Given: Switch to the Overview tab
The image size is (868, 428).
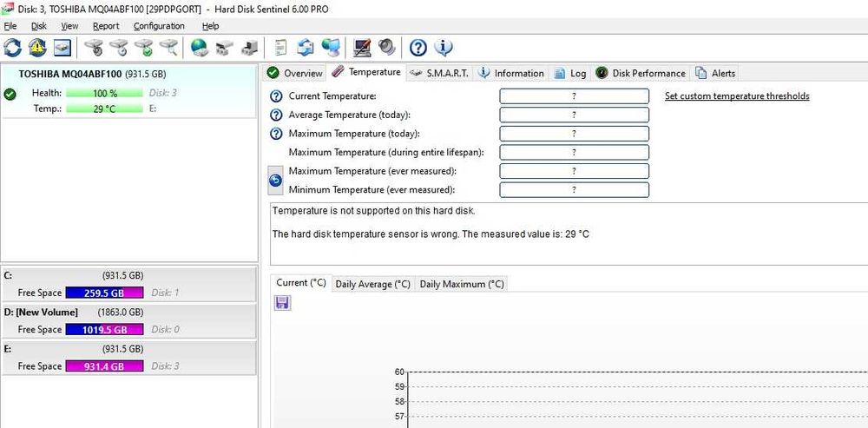Looking at the screenshot, I should (294, 73).
